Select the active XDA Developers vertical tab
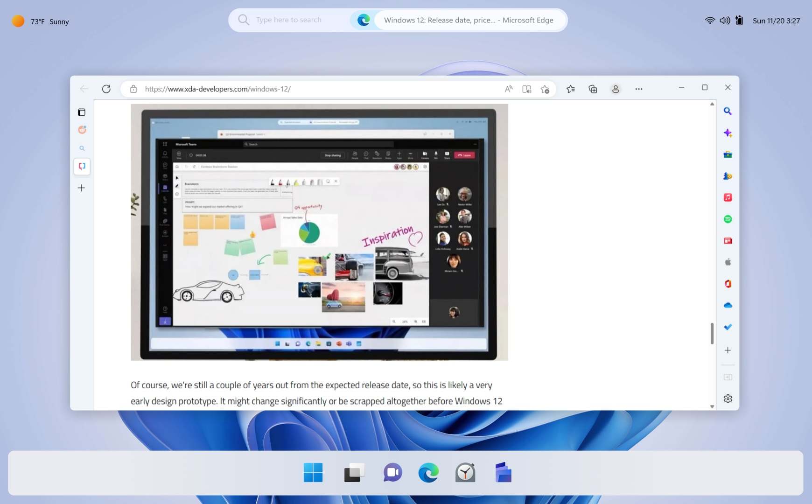The height and width of the screenshot is (504, 812). (82, 167)
